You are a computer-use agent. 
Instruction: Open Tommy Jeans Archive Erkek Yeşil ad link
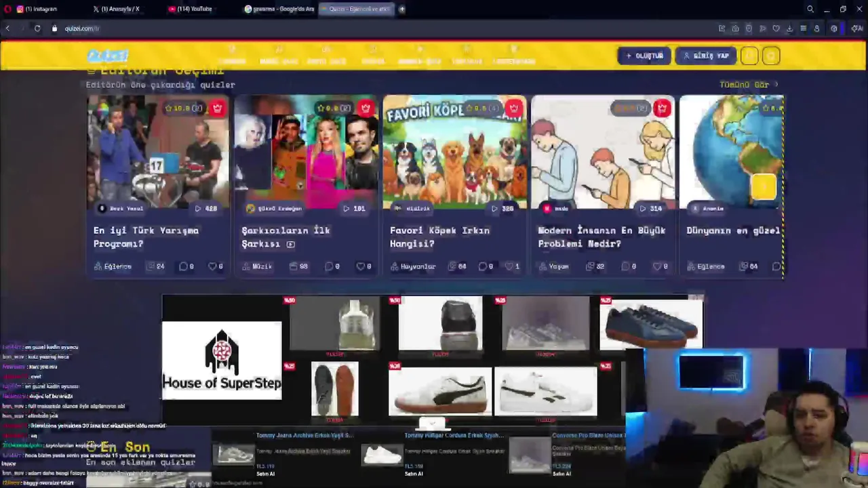coord(304,435)
